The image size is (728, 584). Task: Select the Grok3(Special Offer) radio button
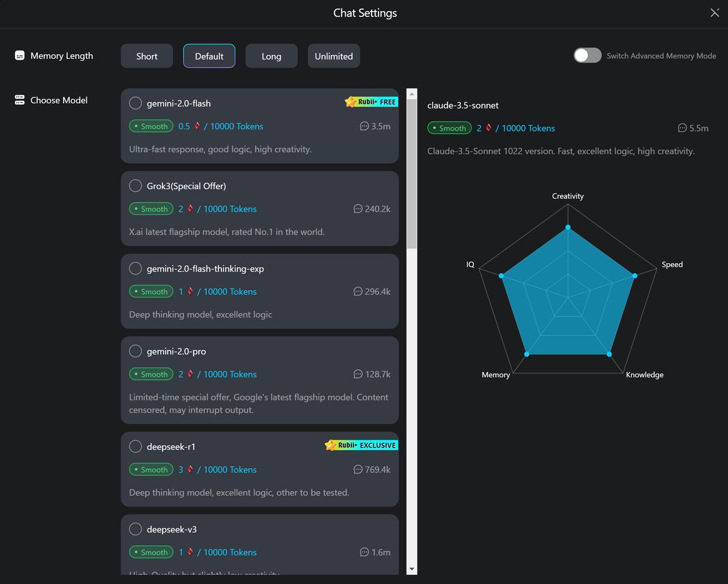click(x=136, y=186)
